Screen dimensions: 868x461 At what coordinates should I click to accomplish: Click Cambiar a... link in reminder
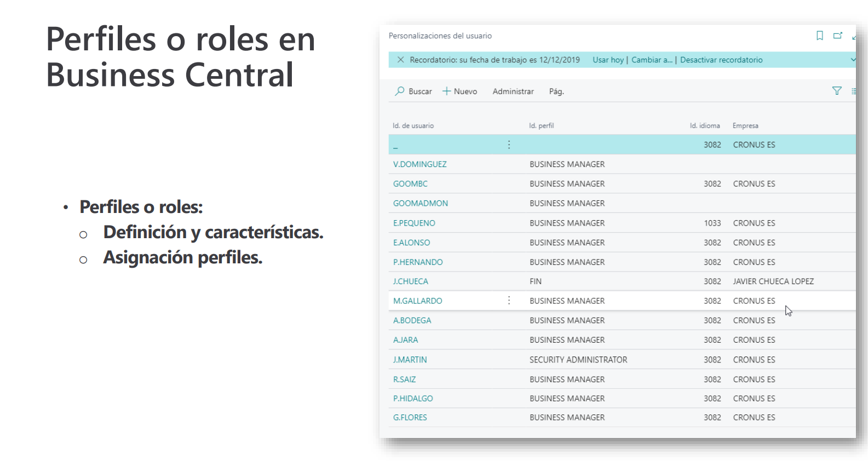point(652,60)
